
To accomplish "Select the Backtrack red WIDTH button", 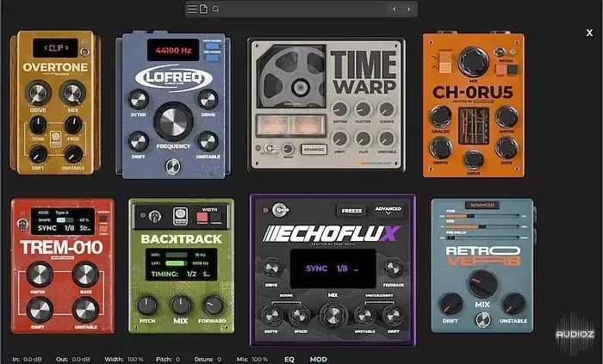I will click(202, 218).
